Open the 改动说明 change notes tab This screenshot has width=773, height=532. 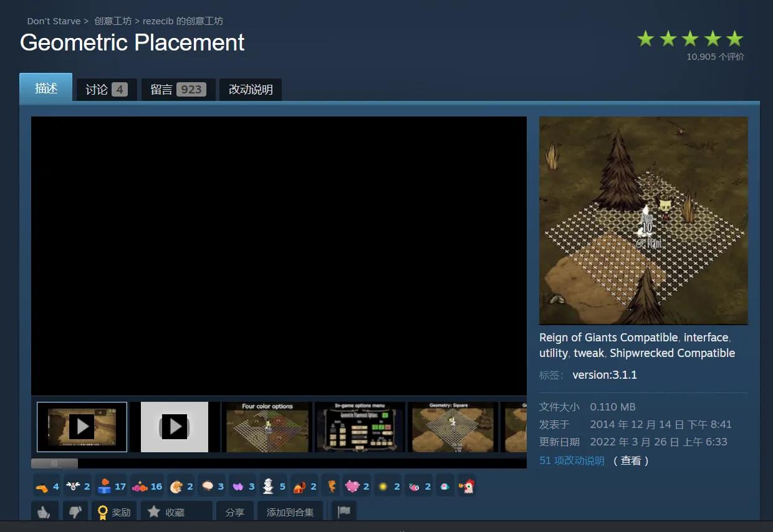click(x=251, y=90)
